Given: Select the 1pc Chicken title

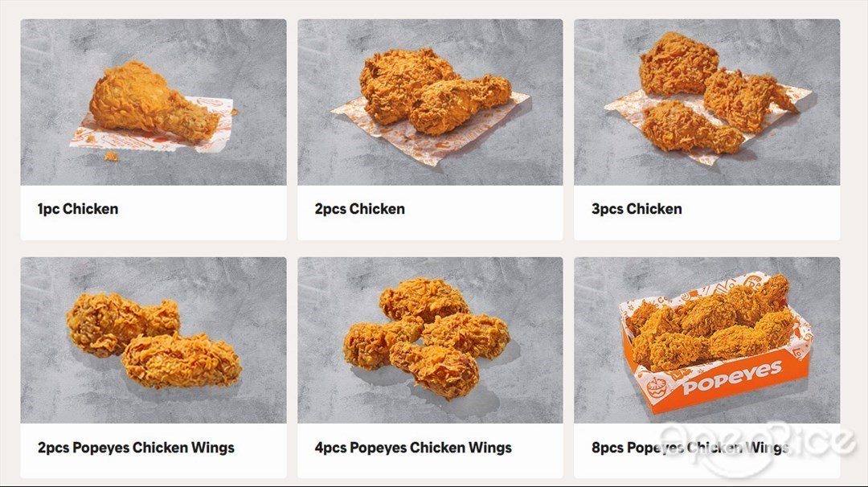Looking at the screenshot, I should (77, 209).
